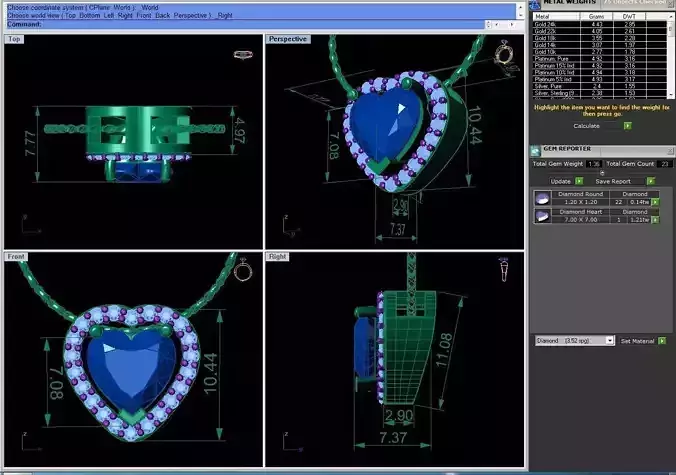Click the Save Report button label

[613, 181]
